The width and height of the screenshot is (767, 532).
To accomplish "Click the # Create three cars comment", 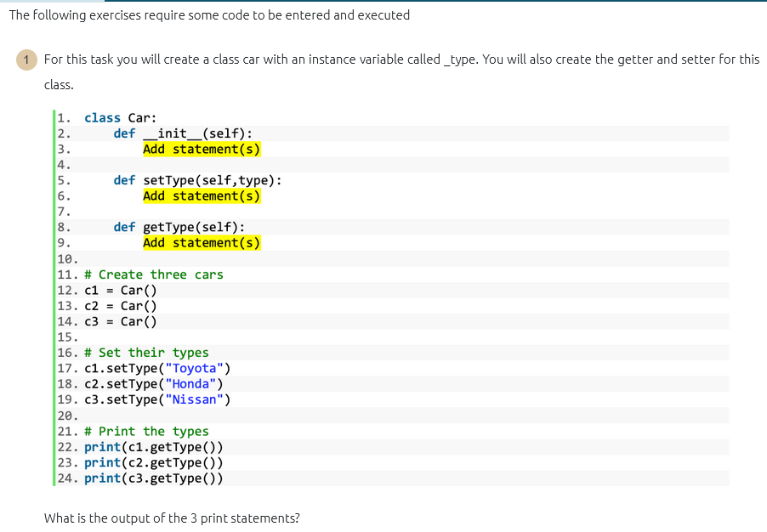I will [153, 274].
